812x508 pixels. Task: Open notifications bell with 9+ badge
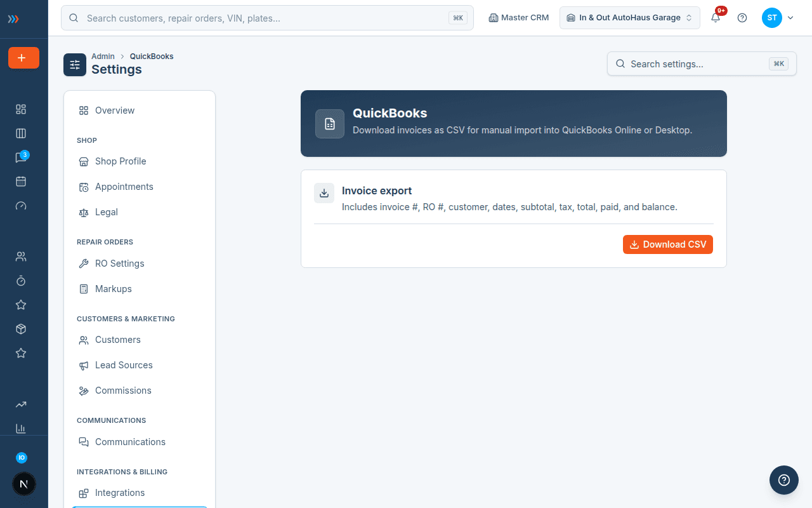click(x=716, y=17)
